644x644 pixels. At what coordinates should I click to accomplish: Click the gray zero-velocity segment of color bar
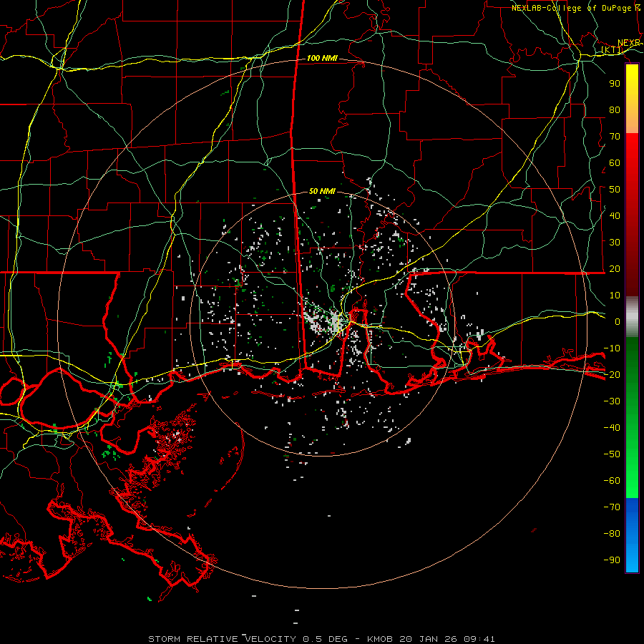pos(632,317)
